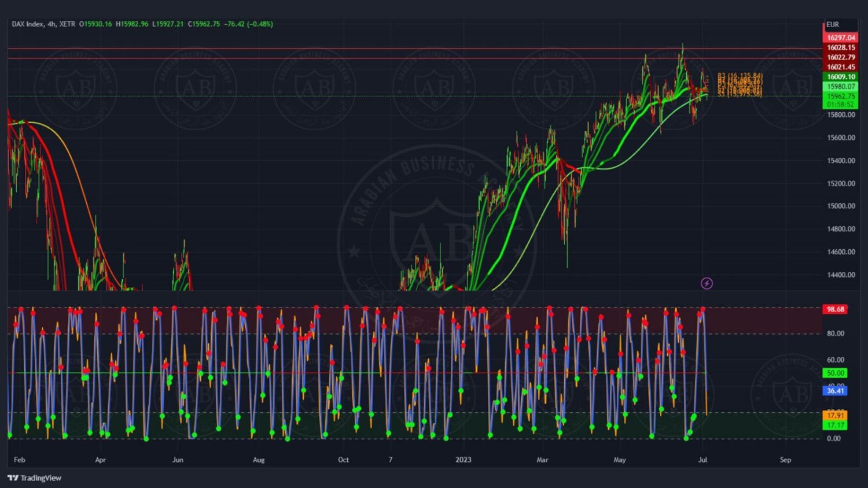Click the current price label 15962.75
Viewport: 868px width, 488px height.
(x=840, y=96)
